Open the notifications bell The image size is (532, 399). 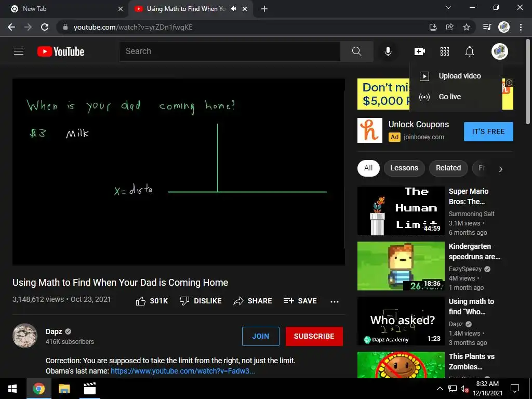coord(470,51)
